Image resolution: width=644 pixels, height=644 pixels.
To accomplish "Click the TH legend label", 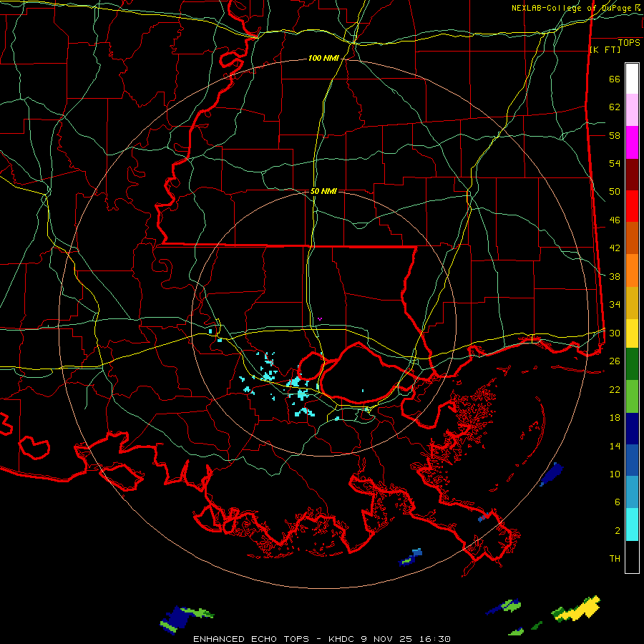I will coord(615,559).
